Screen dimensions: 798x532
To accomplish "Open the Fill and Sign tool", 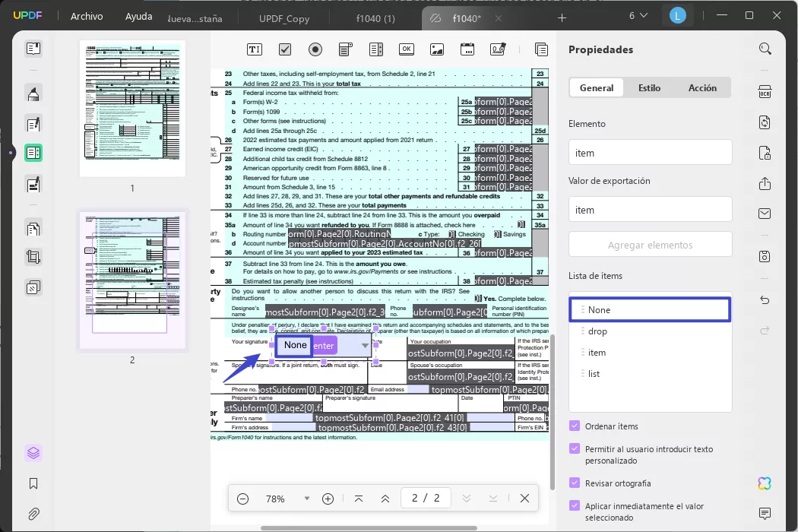I will [33, 184].
